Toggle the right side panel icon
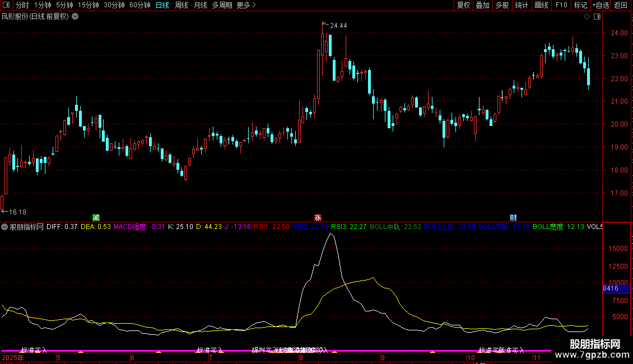The height and width of the screenshot is (364, 633). [597, 17]
